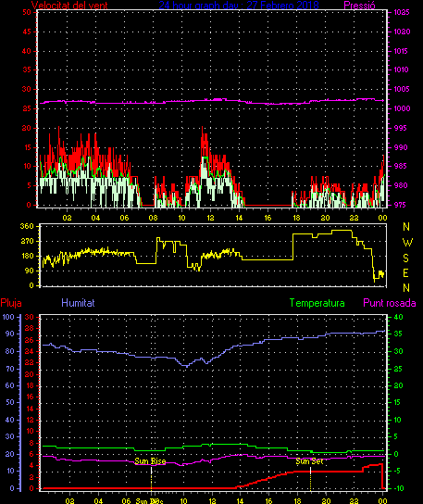Select the 26 rain axis value

coord(30,340)
